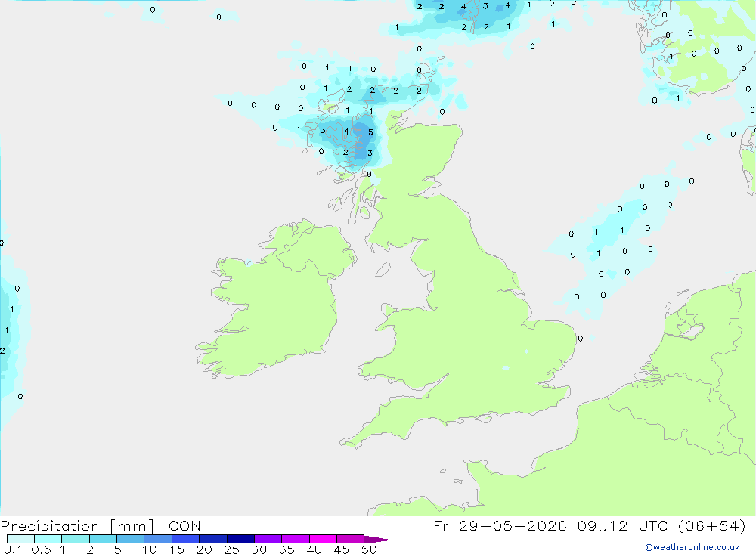The width and height of the screenshot is (756, 554).
Task: Click the Precipitation [mm] ICON title
Action: pos(101,525)
